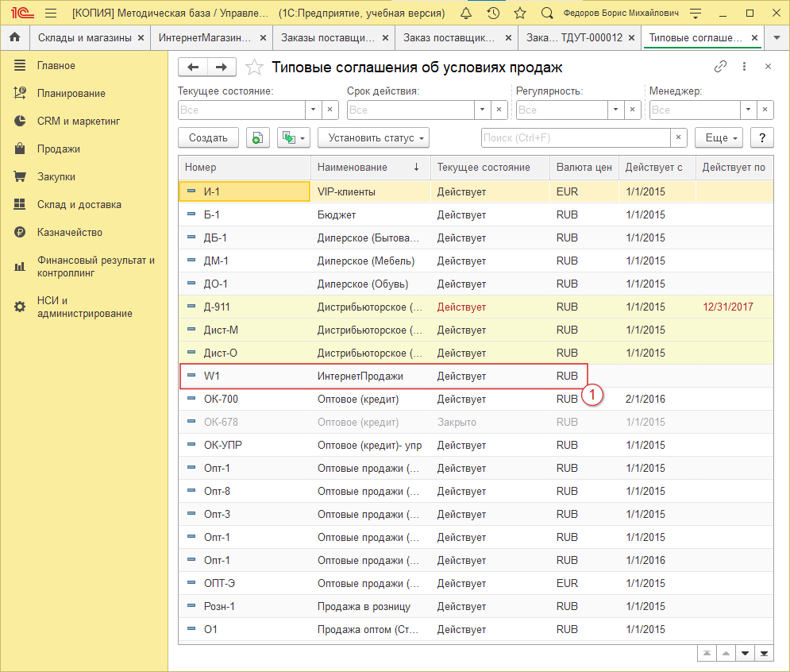Click into the Поиск search field

pos(576,137)
